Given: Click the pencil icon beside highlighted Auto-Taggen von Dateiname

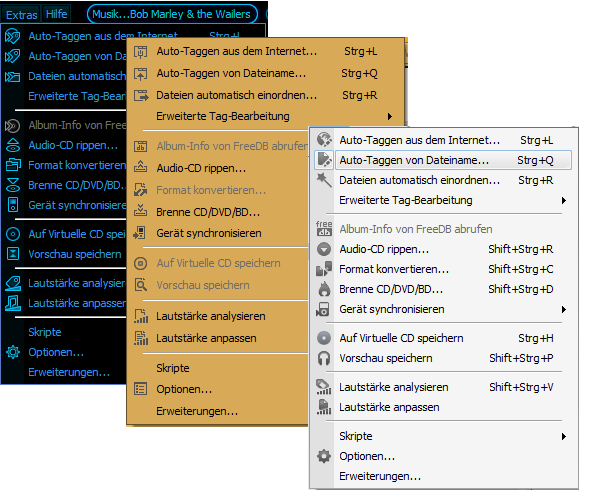Looking at the screenshot, I should (324, 160).
